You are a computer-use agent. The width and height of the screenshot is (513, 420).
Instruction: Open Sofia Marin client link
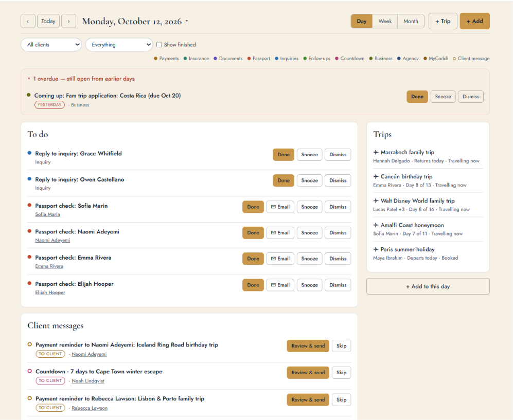[48, 214]
